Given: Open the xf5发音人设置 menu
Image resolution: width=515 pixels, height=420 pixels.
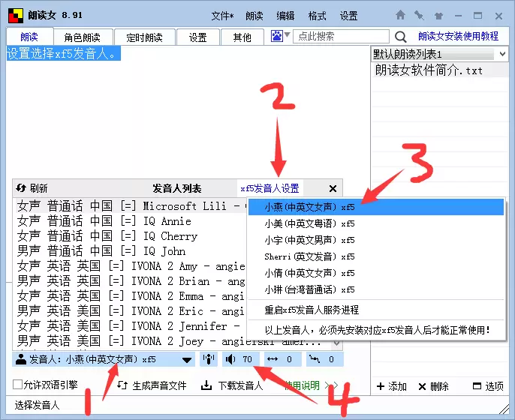Looking at the screenshot, I should [x=270, y=188].
